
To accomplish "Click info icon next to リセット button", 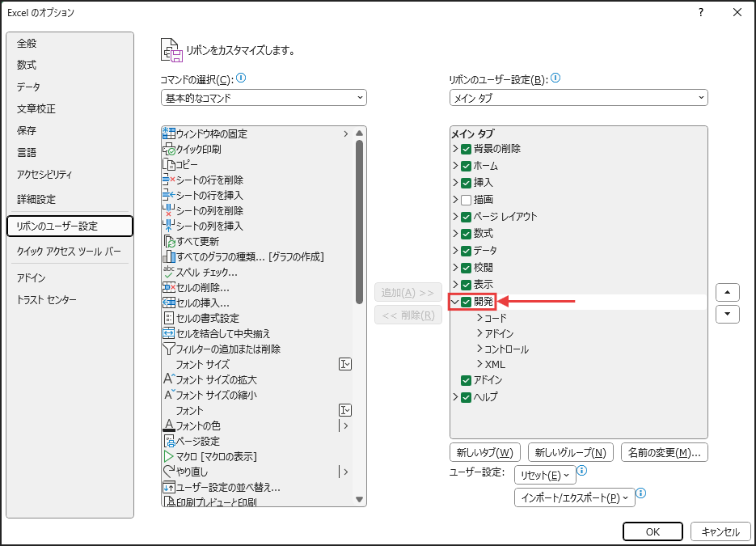I will (x=582, y=470).
